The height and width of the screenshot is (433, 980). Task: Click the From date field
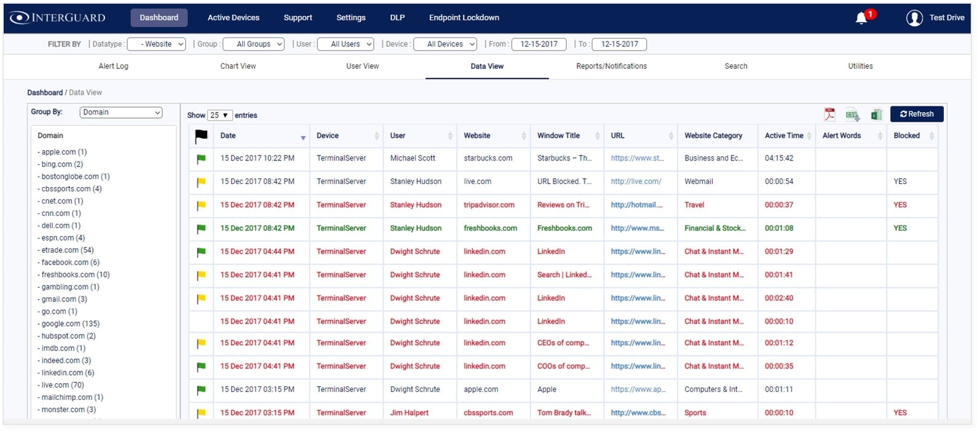539,44
